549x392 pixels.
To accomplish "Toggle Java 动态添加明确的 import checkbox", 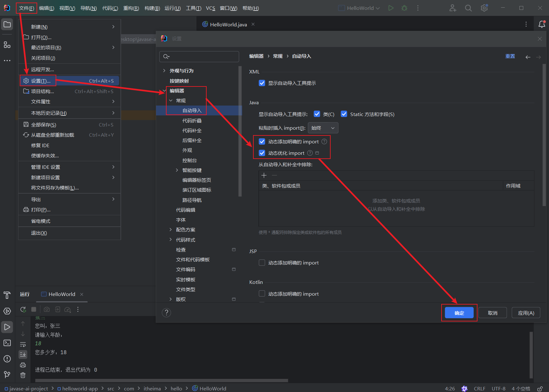I will point(262,141).
